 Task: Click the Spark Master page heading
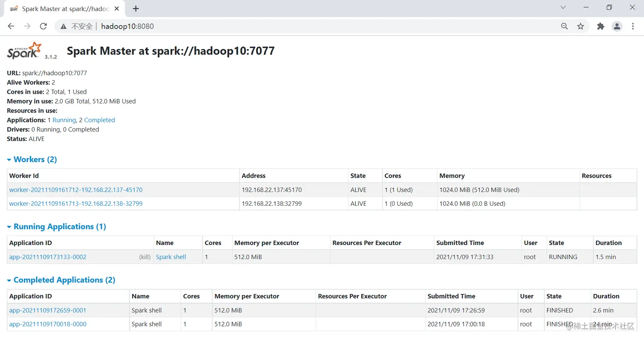click(x=171, y=51)
